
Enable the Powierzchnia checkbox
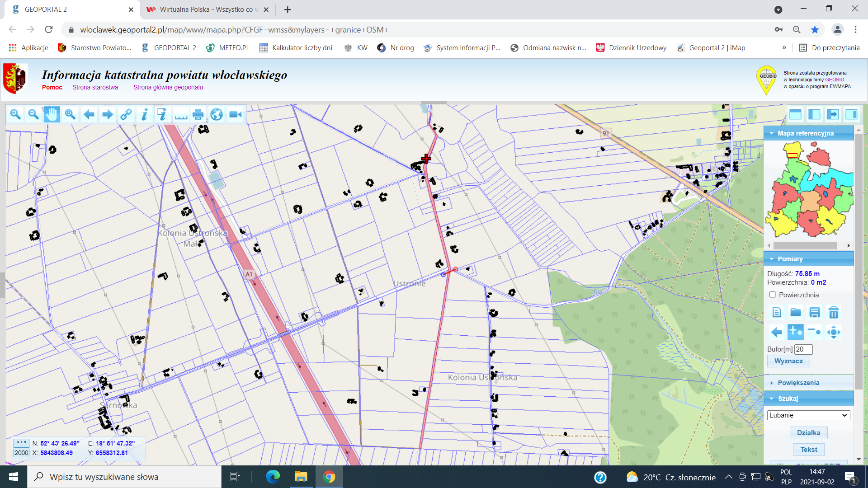click(x=773, y=295)
